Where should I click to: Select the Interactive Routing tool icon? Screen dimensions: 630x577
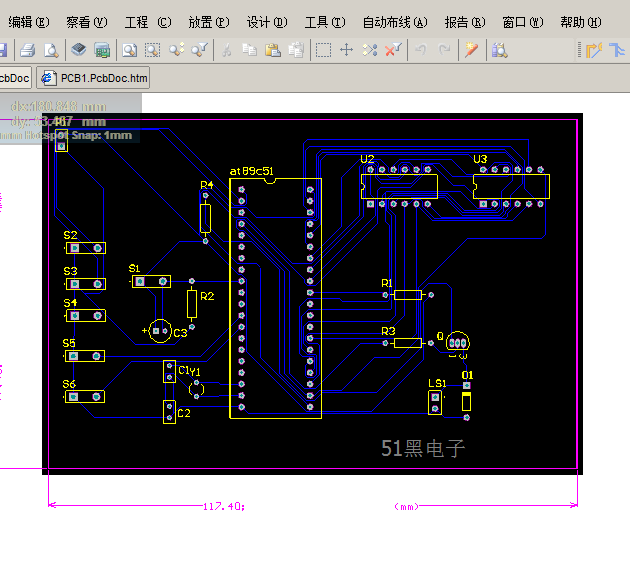pyautogui.click(x=594, y=50)
